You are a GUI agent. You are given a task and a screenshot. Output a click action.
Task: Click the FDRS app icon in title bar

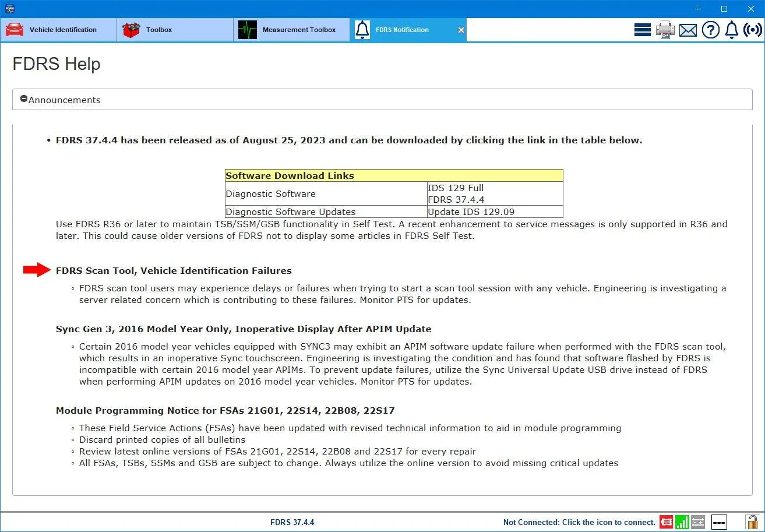point(9,9)
